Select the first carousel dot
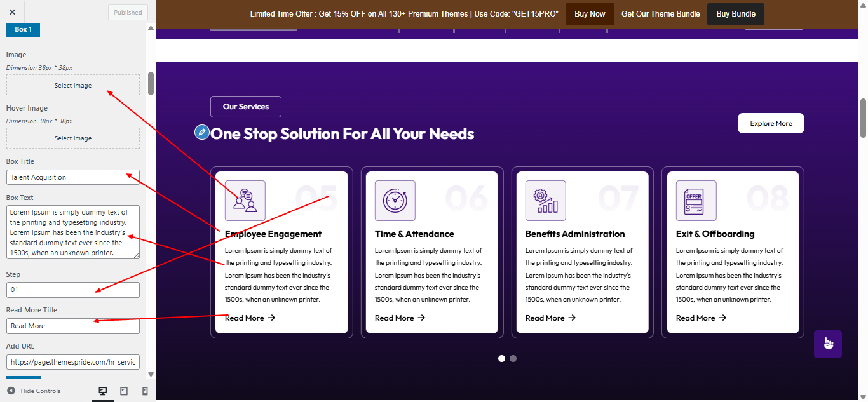The height and width of the screenshot is (402, 868). tap(501, 358)
